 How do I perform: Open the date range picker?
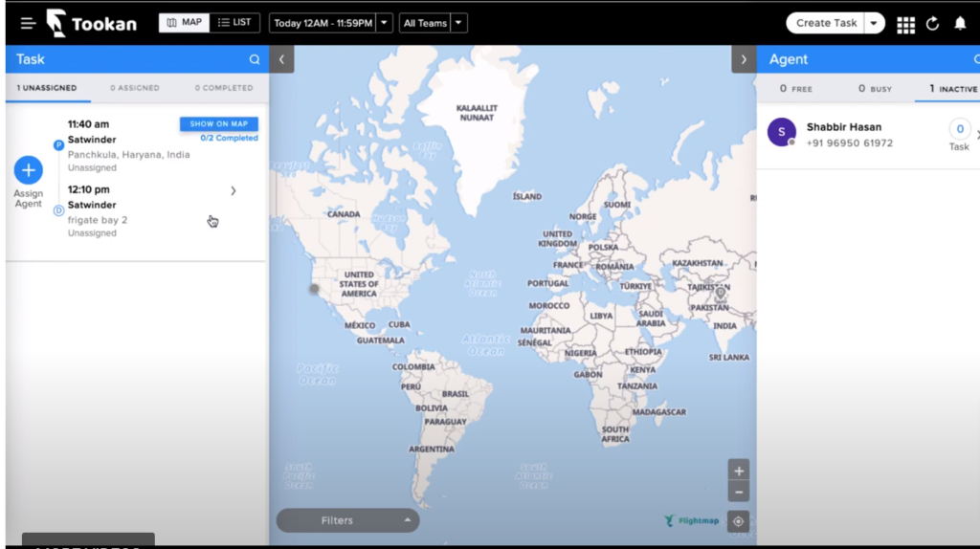[x=323, y=23]
